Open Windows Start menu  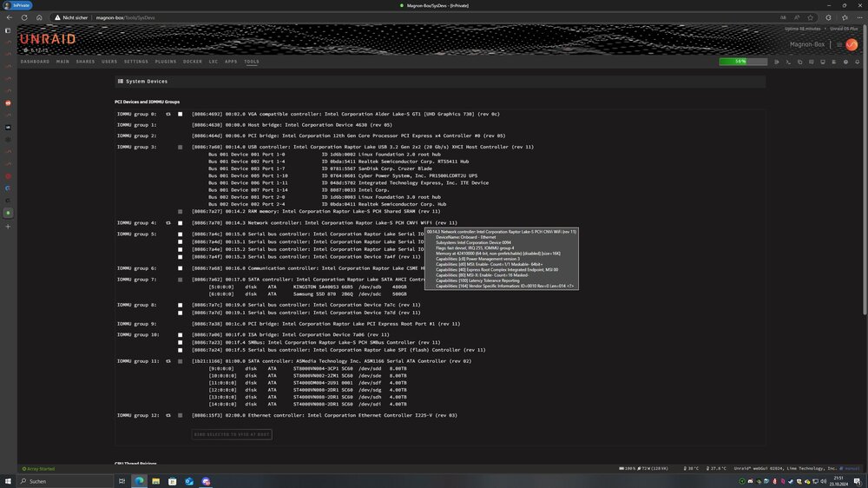(x=8, y=481)
